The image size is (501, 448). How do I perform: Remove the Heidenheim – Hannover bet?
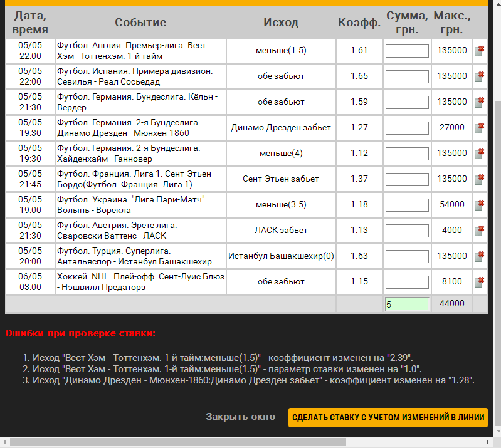click(x=479, y=154)
